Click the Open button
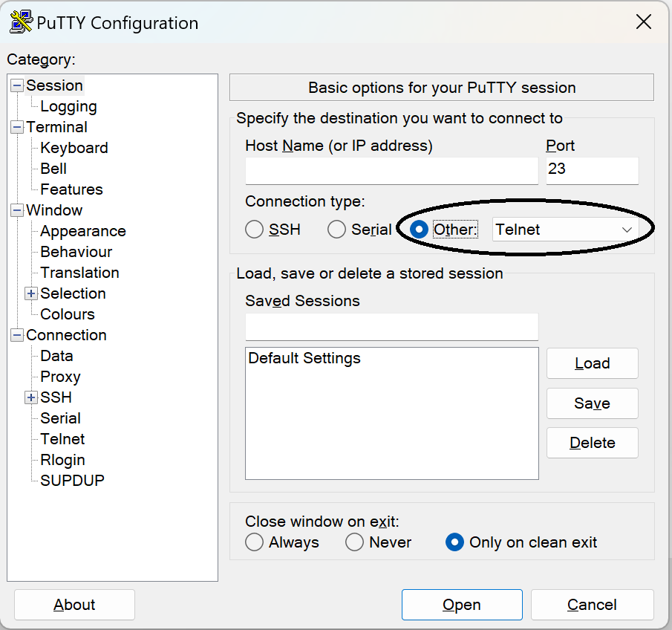 (462, 605)
